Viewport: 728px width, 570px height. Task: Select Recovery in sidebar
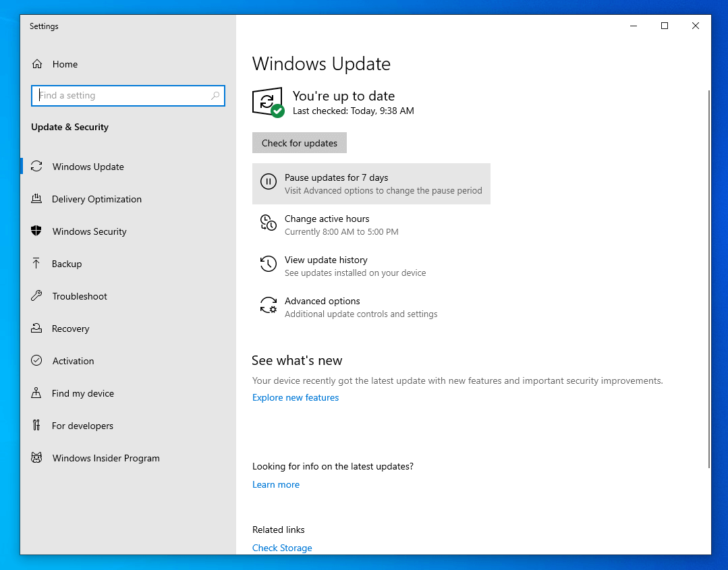click(x=128, y=328)
